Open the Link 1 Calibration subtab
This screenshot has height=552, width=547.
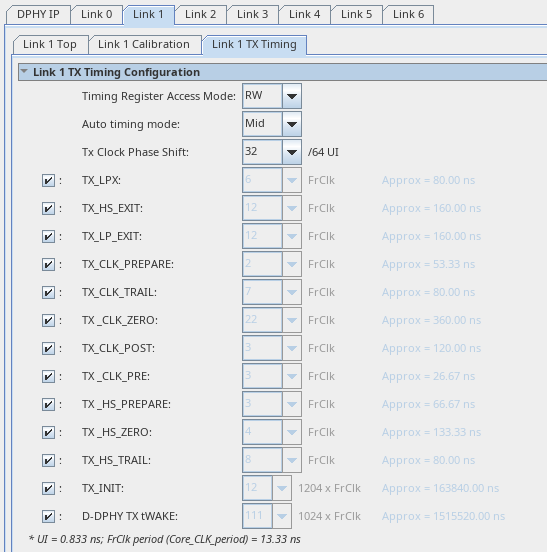[144, 44]
